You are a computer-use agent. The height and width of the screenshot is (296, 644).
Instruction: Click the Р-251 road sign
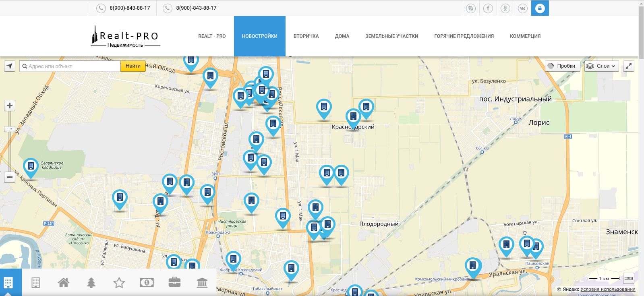click(49, 224)
